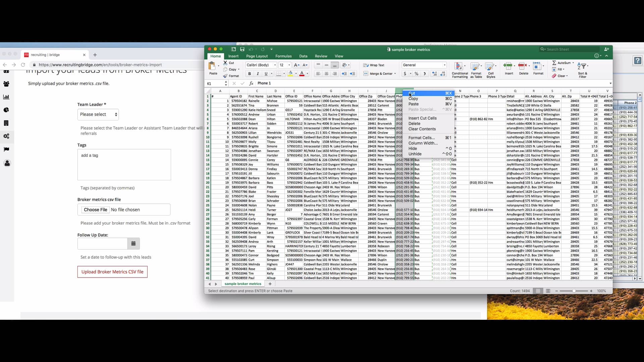
Task: Align text to the right
Action: [334, 74]
